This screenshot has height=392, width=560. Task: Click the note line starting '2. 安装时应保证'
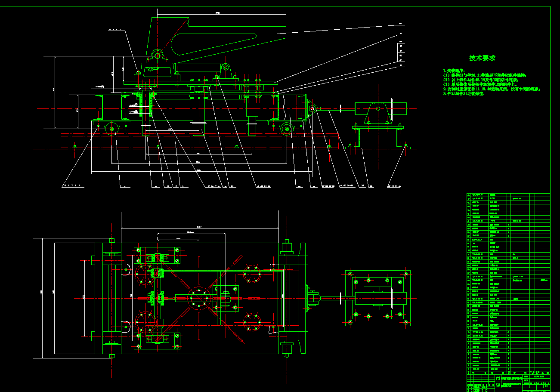[x=492, y=89]
